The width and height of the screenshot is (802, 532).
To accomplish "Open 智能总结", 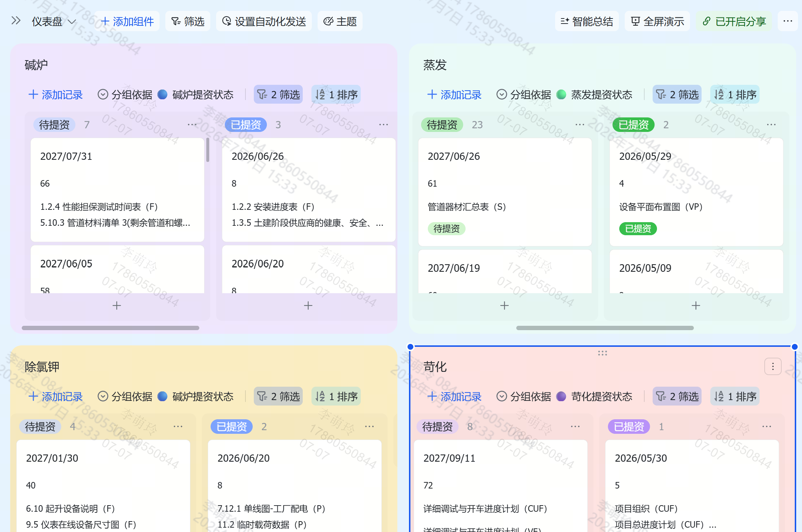I will tap(587, 21).
